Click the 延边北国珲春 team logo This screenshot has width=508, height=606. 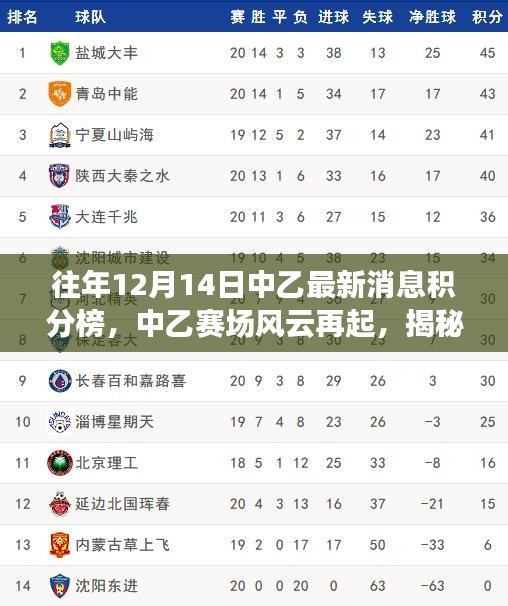(60, 504)
